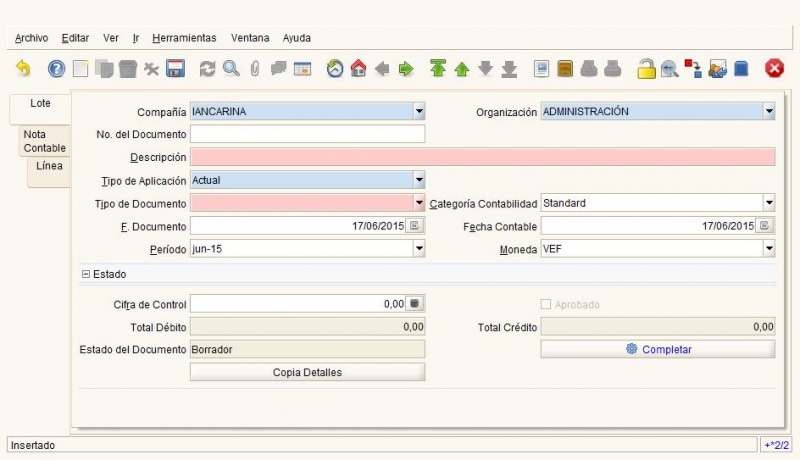The height and width of the screenshot is (460, 800).
Task: Open the Moneda currency dropdown
Action: 768,249
